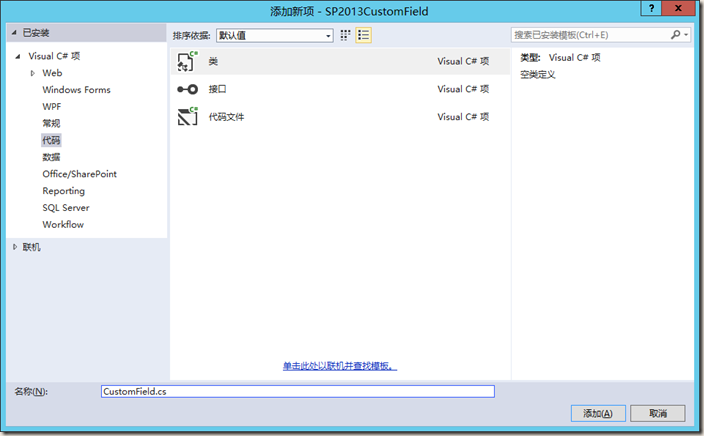Viewport: 704px width, 436px height.
Task: Click the help question mark button
Action: point(651,10)
